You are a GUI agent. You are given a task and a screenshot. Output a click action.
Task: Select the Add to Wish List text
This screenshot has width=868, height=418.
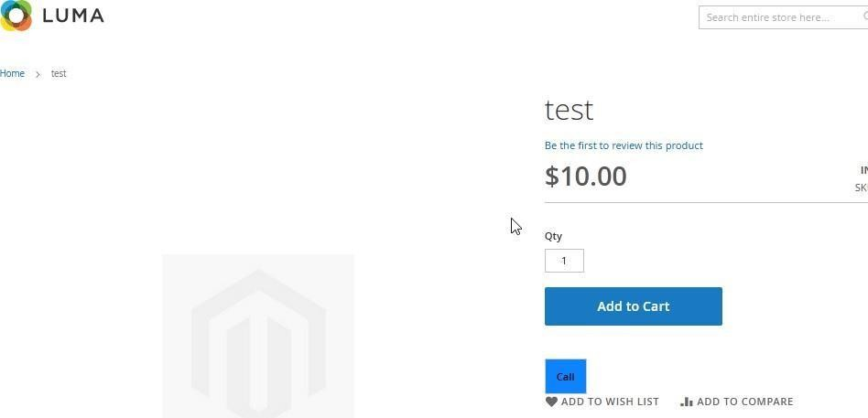(x=610, y=402)
